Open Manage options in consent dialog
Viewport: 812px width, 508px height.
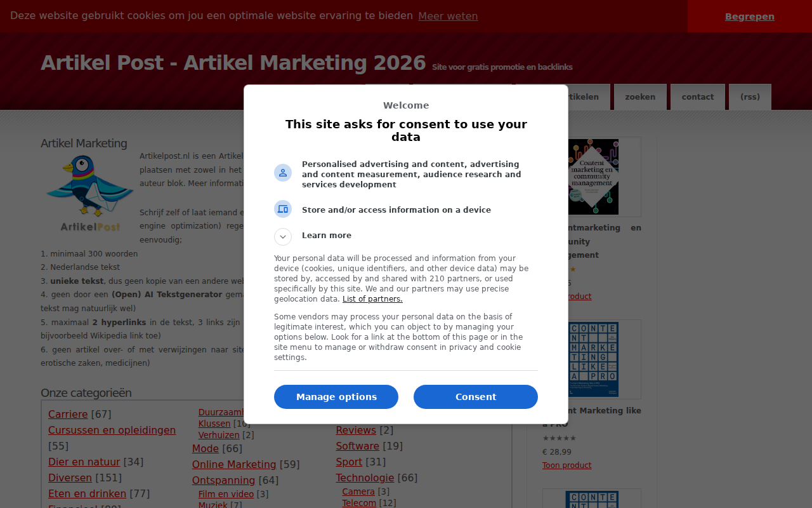tap(336, 397)
